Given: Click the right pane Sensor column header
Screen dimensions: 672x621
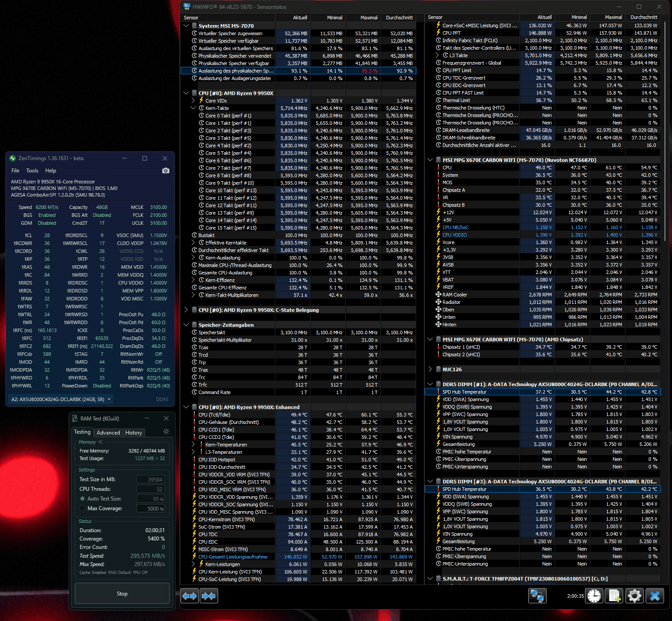Looking at the screenshot, I should tap(472, 18).
